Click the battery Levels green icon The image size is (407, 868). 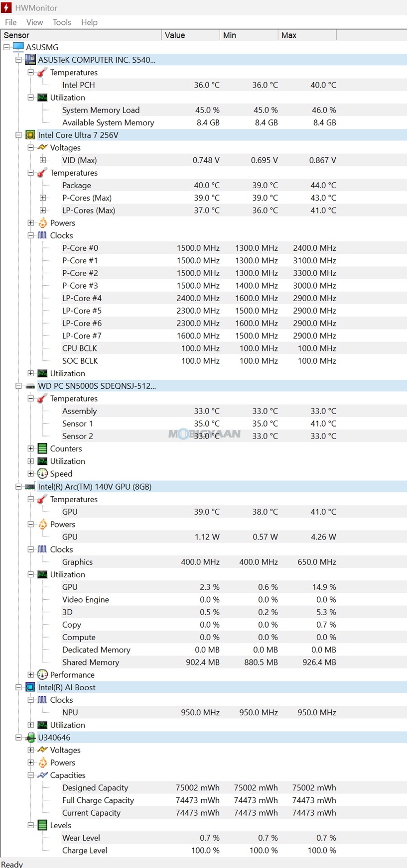point(42,825)
